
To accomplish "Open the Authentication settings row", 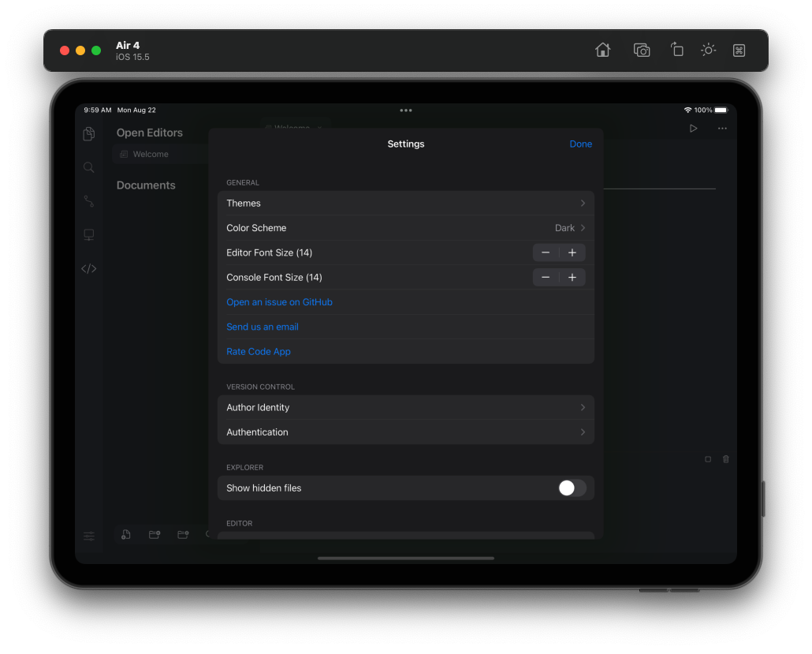I will pos(405,432).
